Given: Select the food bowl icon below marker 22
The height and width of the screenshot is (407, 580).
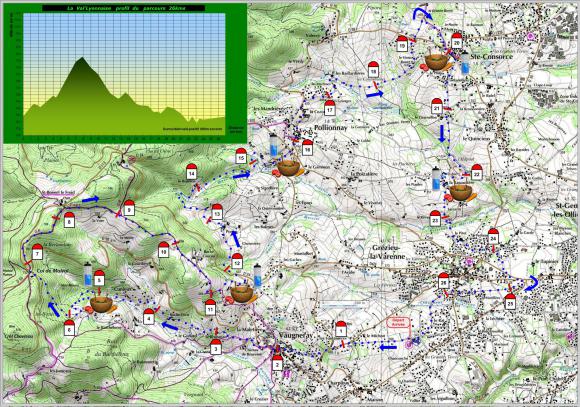Looking at the screenshot, I should pos(461,193).
